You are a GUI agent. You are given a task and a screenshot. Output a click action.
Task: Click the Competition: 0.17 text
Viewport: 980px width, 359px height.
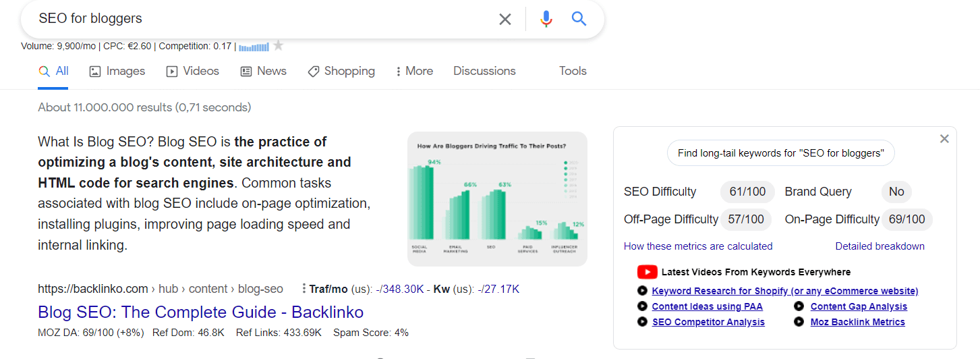(x=194, y=47)
